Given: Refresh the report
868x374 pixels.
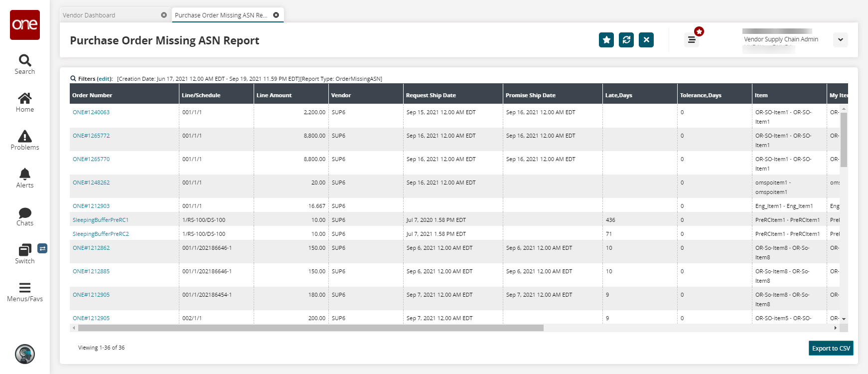Looking at the screenshot, I should point(626,40).
